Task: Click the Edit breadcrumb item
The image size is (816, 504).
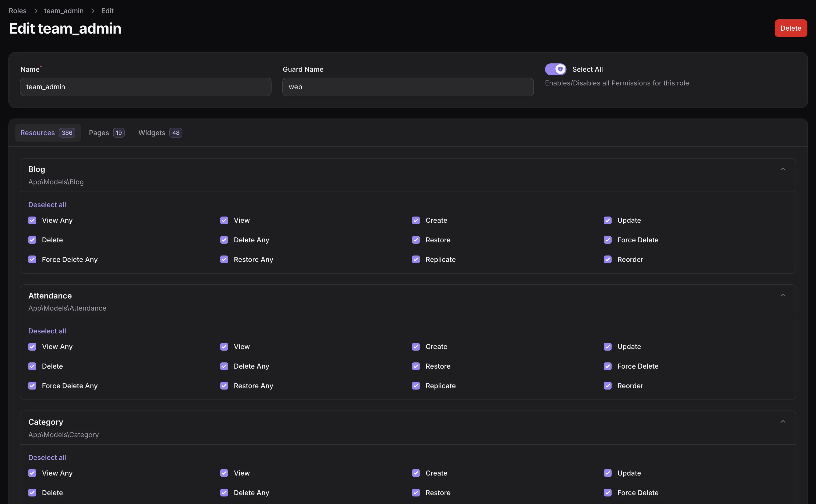Action: click(x=107, y=11)
